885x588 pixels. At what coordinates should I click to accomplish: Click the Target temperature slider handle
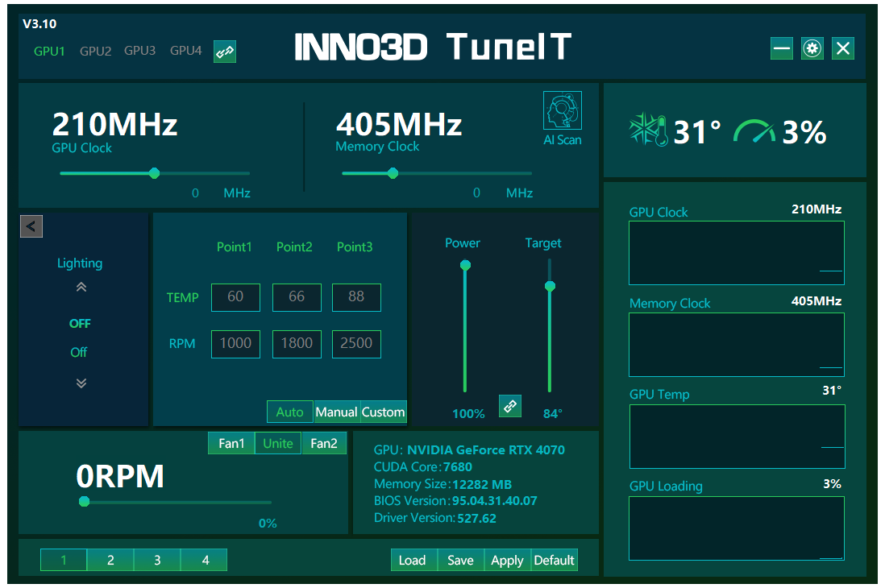point(550,286)
